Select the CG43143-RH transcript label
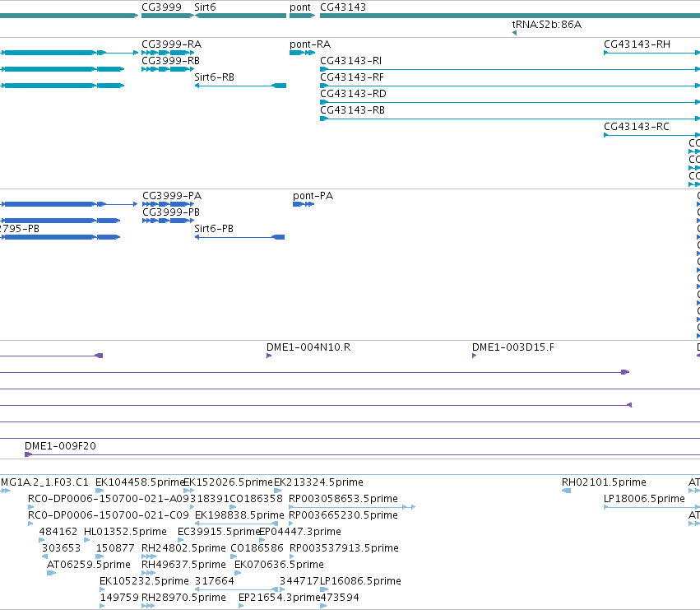Screen dimensions: 700x610 point(637,44)
